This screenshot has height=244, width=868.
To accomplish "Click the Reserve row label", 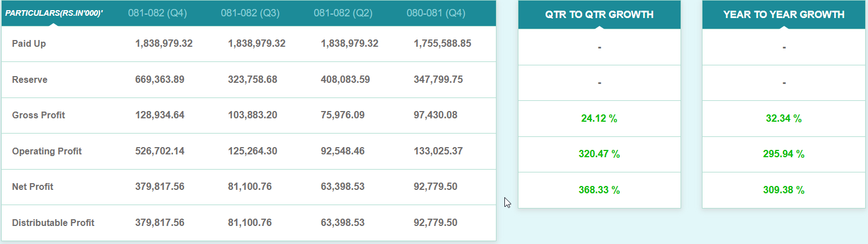I will (x=30, y=79).
